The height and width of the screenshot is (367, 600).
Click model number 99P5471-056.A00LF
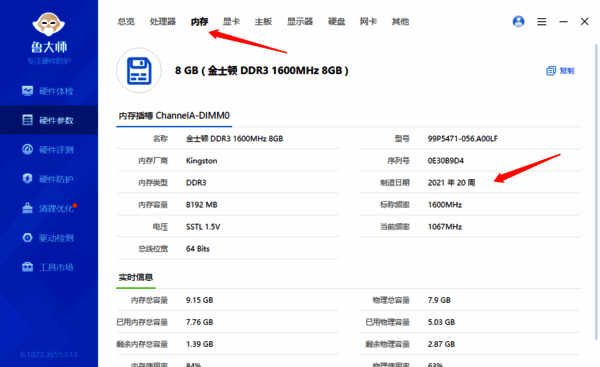[463, 139]
